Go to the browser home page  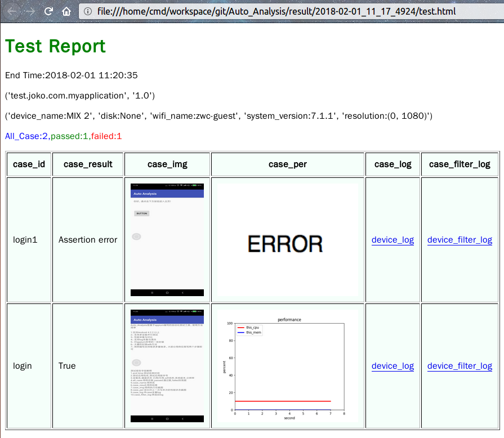point(66,11)
